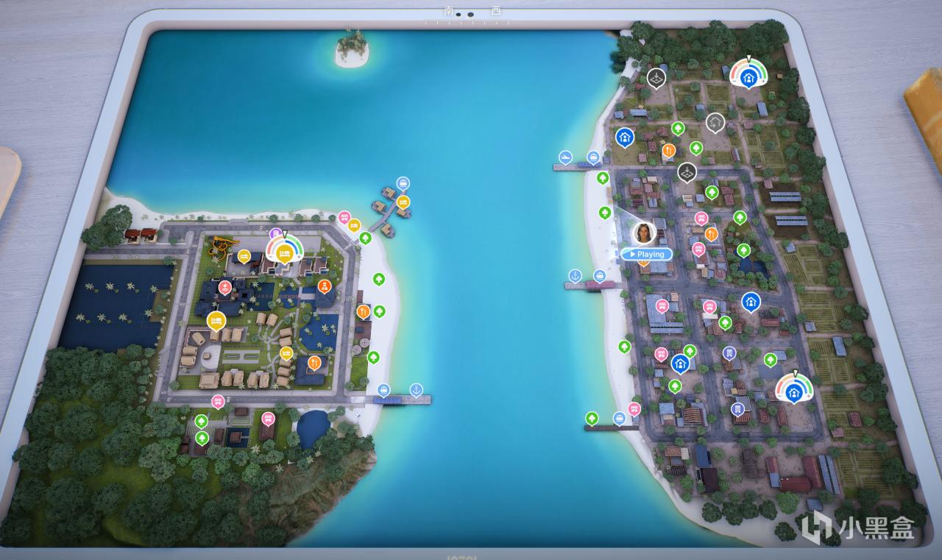The image size is (942, 560).
Task: Click the lower purple building pin in town
Action: pyautogui.click(x=737, y=408)
